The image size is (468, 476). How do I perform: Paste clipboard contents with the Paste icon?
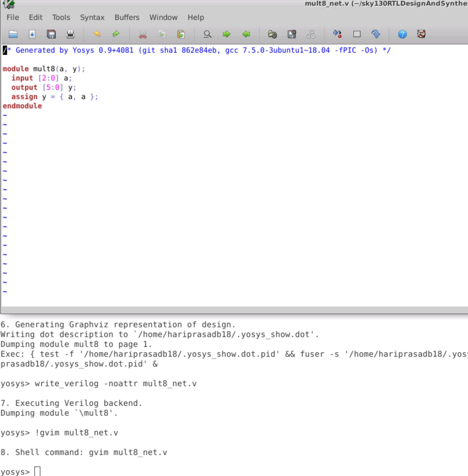point(181,34)
